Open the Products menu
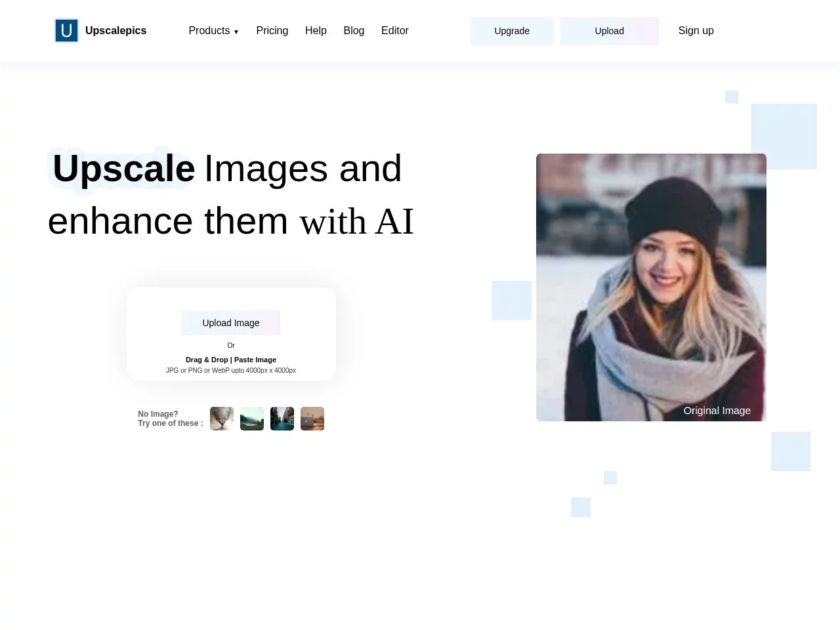The image size is (840, 630). [x=209, y=31]
